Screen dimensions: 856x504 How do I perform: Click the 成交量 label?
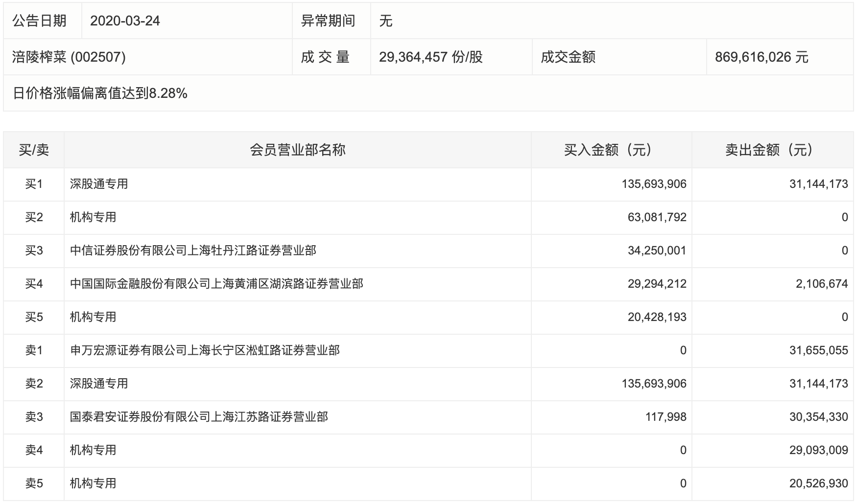point(325,57)
